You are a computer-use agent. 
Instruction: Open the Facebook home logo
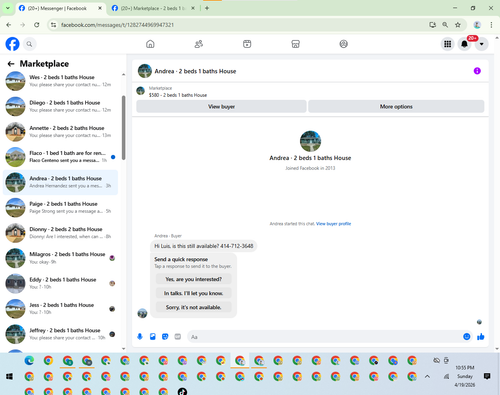(12, 44)
